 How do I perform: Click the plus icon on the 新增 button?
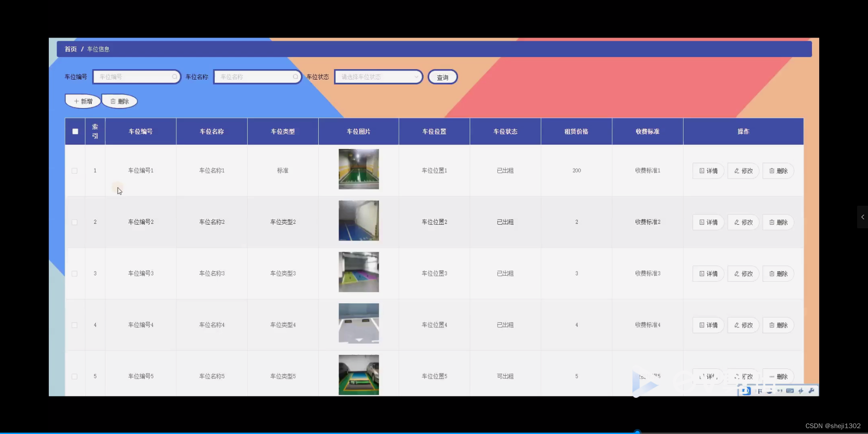tap(77, 101)
